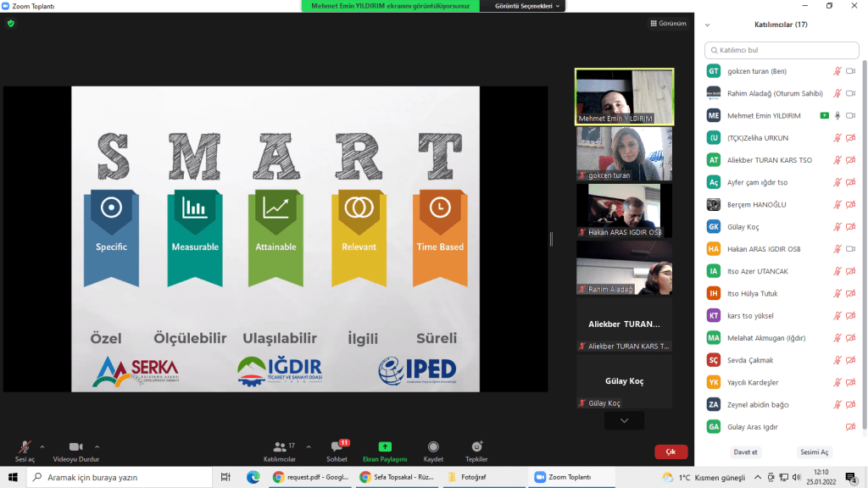Click the Davet et invite button
Viewport: 868px width, 488px height.
[745, 452]
